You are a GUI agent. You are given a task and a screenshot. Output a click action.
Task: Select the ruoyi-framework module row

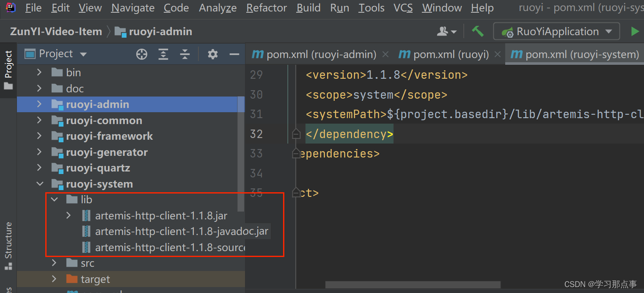coord(131,136)
